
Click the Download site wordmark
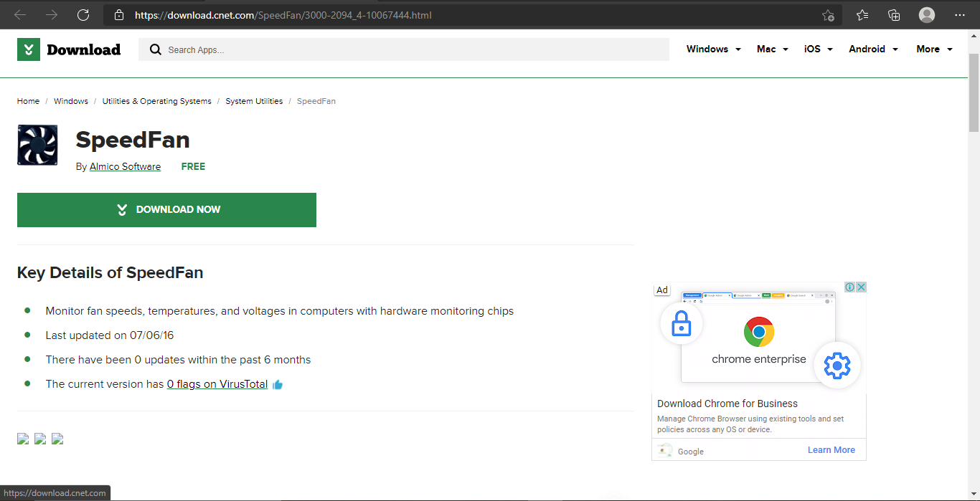tap(84, 49)
